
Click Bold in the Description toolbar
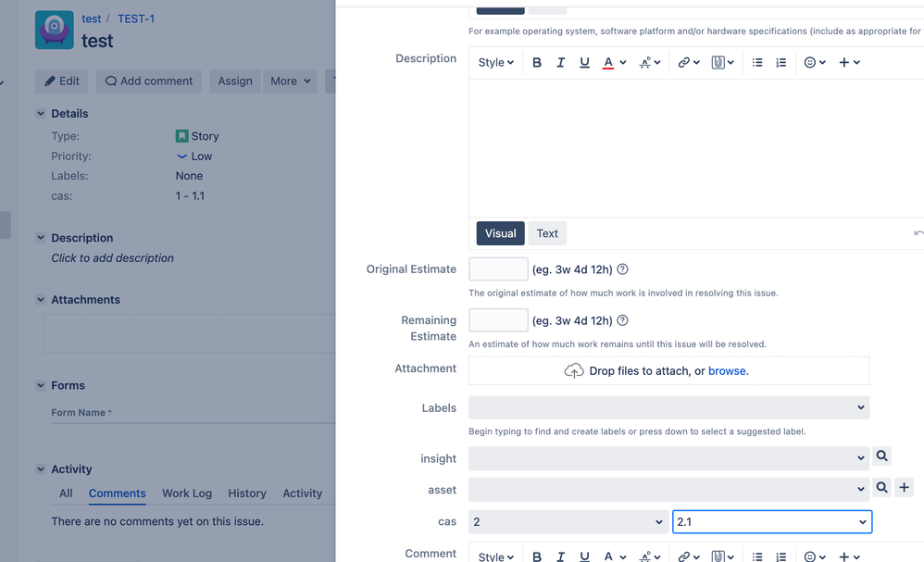click(536, 62)
